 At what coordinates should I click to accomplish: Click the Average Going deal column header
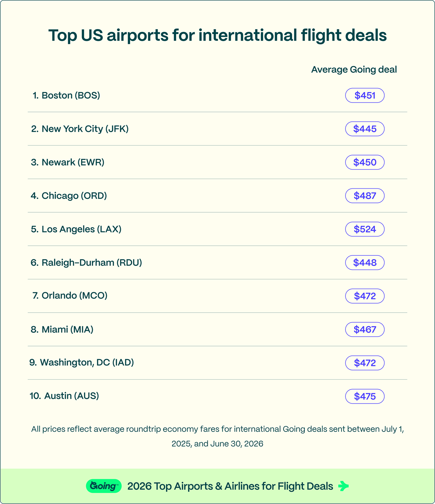[354, 70]
